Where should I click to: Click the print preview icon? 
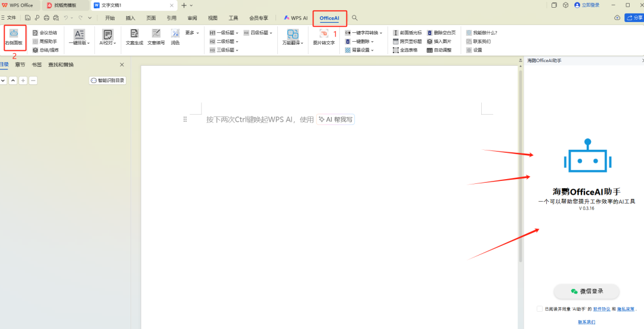56,18
